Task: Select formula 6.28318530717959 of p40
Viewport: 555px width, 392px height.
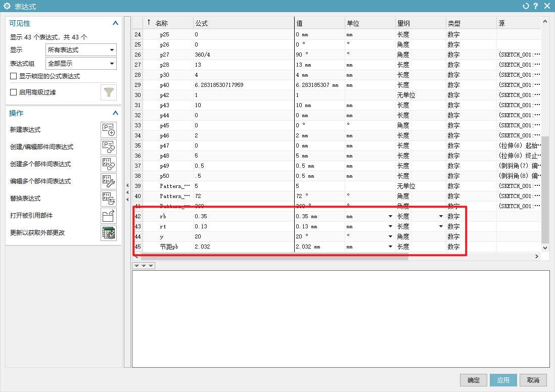Action: (244, 85)
